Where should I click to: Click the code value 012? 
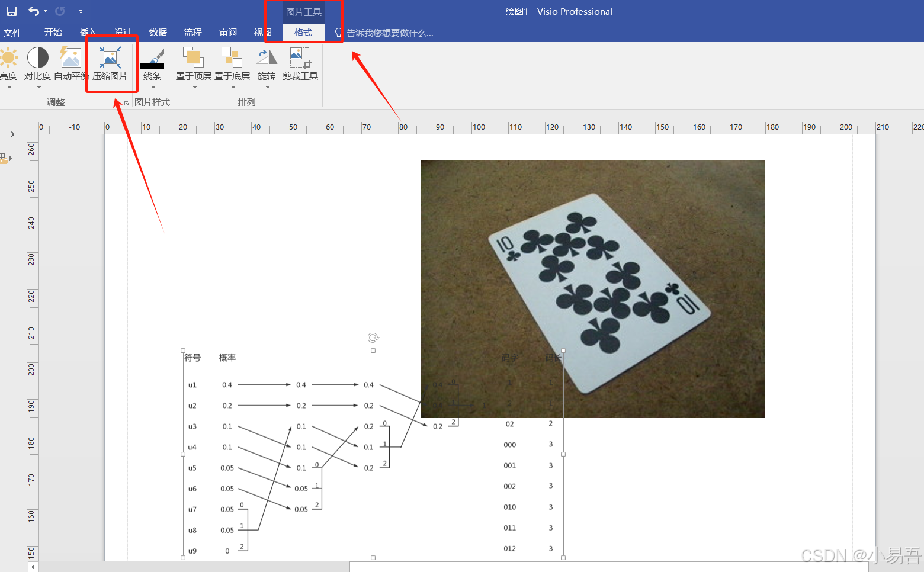pos(510,548)
